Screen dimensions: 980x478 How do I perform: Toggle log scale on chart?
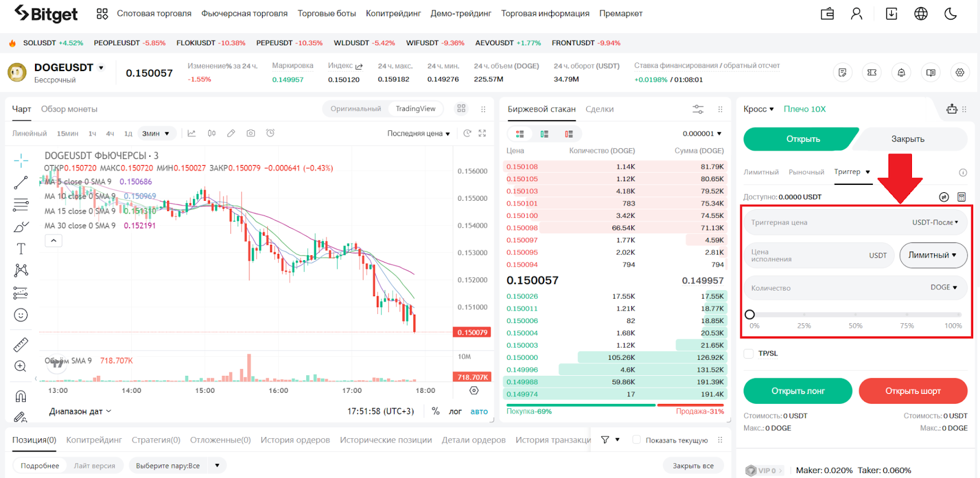pyautogui.click(x=455, y=411)
